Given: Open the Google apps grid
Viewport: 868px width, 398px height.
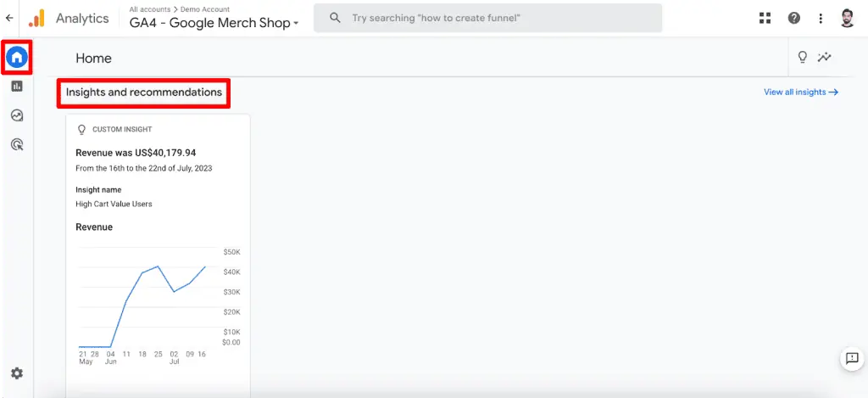Looking at the screenshot, I should 765,18.
